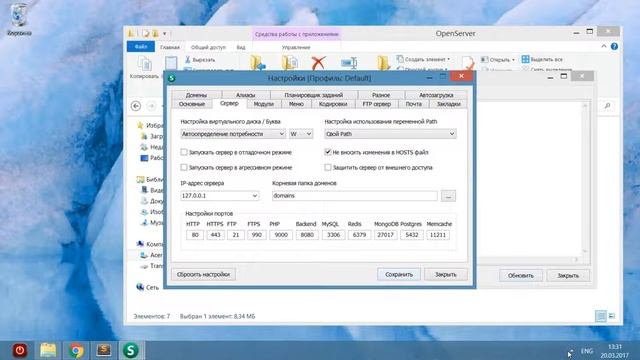640x360 pixels.
Task: Click the Memcache port field showing 11211
Action: pyautogui.click(x=438, y=235)
